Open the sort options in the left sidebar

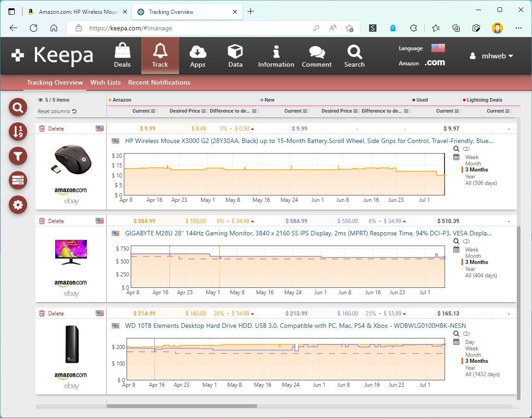point(17,132)
